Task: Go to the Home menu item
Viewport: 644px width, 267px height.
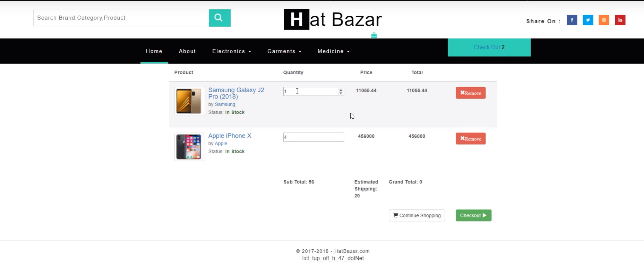Action: click(154, 51)
